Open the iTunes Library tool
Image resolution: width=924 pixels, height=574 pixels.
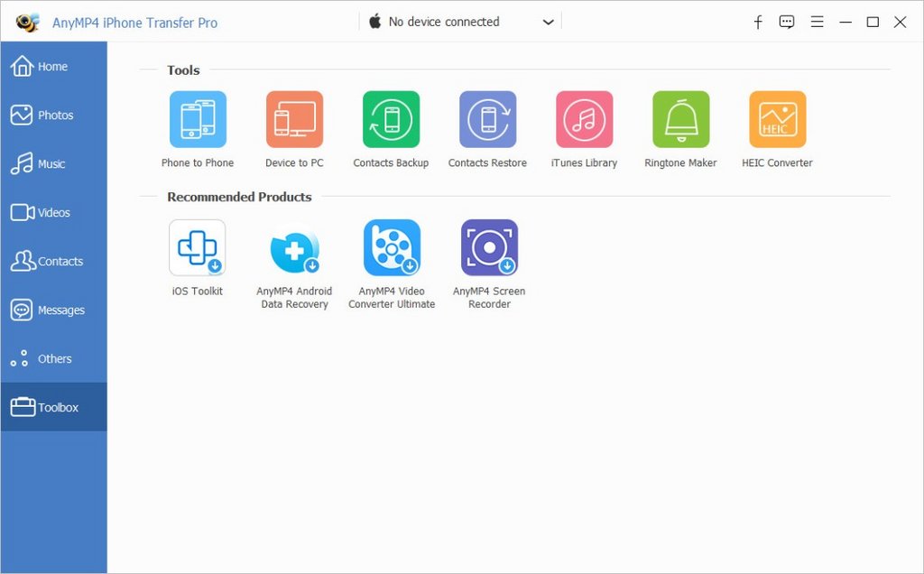click(x=584, y=119)
